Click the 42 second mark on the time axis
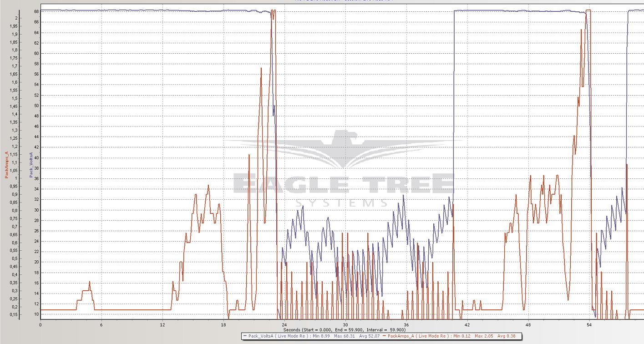The height and width of the screenshot is (344, 644). coord(467,325)
